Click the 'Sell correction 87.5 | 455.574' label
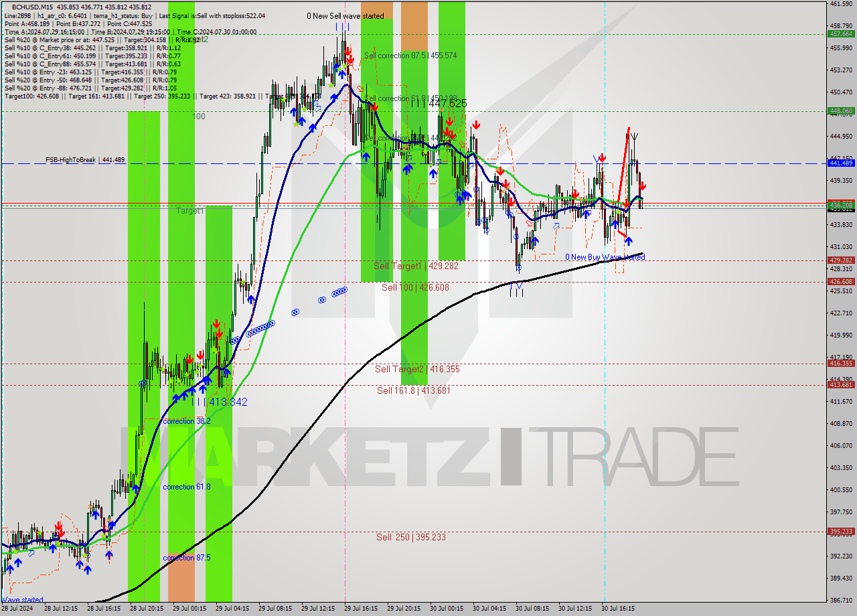This screenshot has width=857, height=616. click(x=410, y=56)
